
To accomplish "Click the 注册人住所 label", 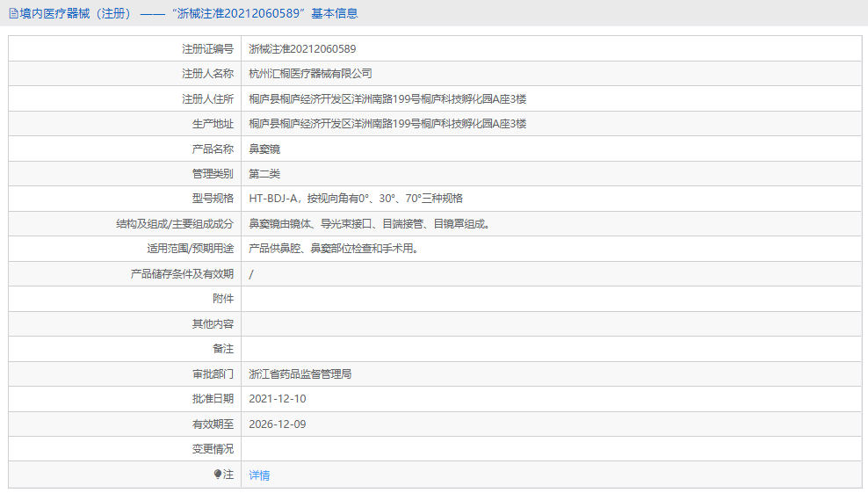I will (x=207, y=99).
